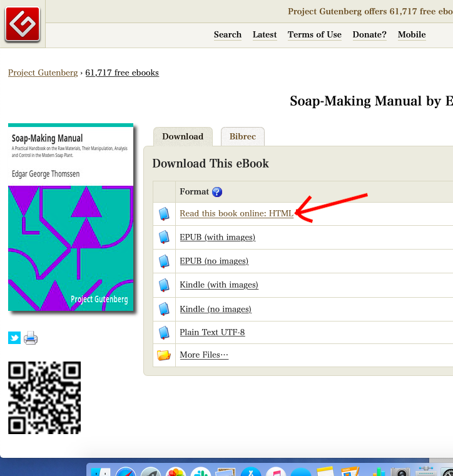Open Latest in the top navigation

pyautogui.click(x=265, y=34)
